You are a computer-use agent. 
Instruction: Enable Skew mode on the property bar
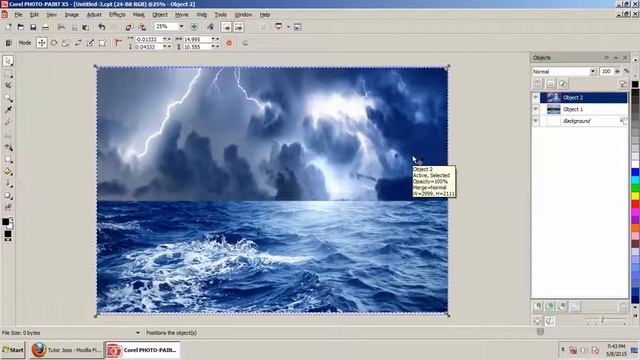78,42
